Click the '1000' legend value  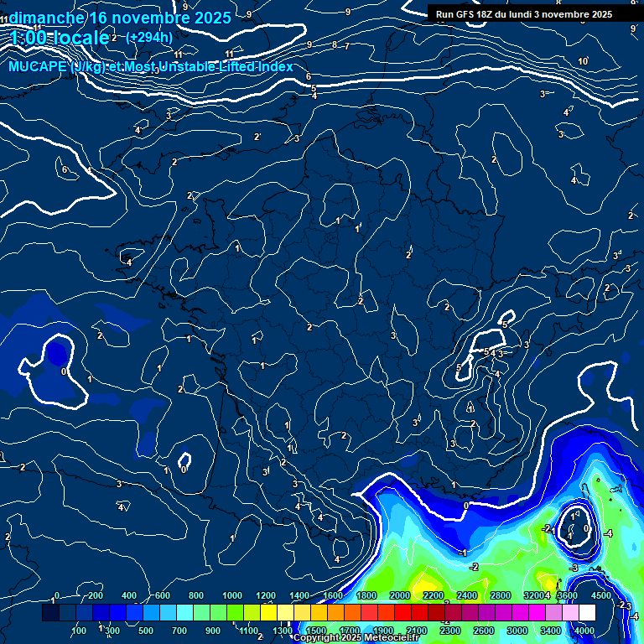[232, 595]
